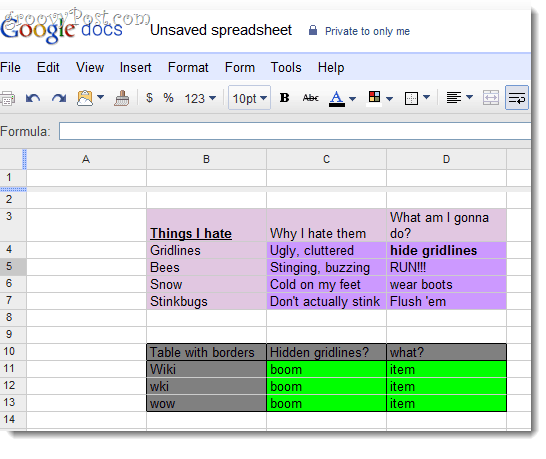The image size is (546, 459).
Task: Click the borders icon
Action: tap(411, 98)
